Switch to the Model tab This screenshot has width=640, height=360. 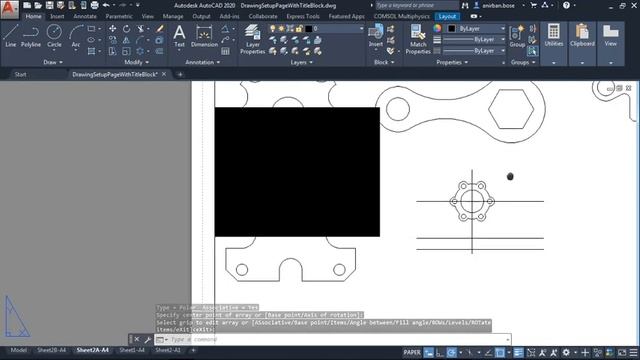[19, 350]
